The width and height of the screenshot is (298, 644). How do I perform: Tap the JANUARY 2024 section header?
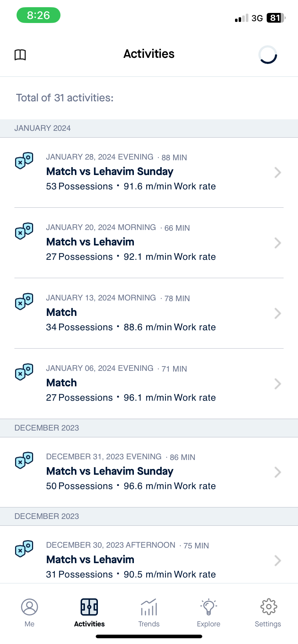click(x=149, y=128)
